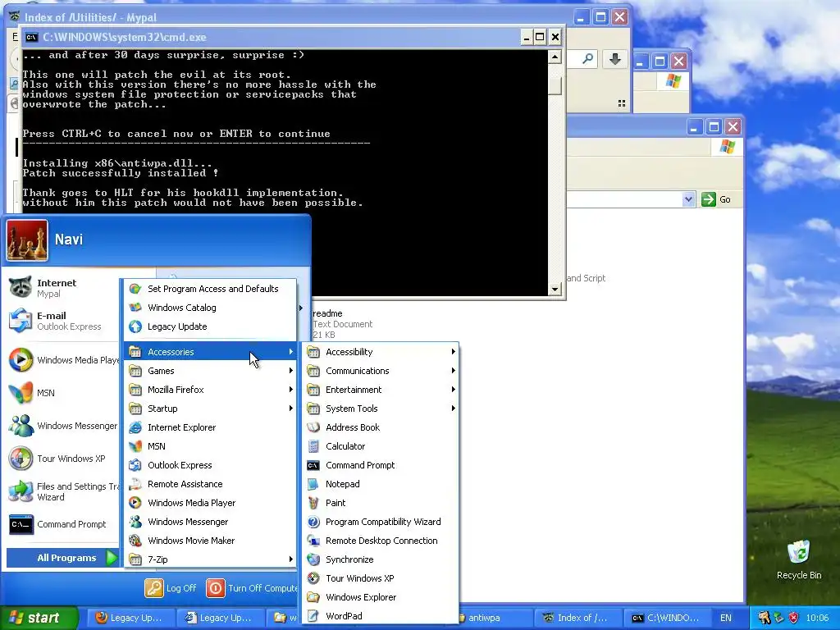Open Windows Movie Maker

click(210, 541)
